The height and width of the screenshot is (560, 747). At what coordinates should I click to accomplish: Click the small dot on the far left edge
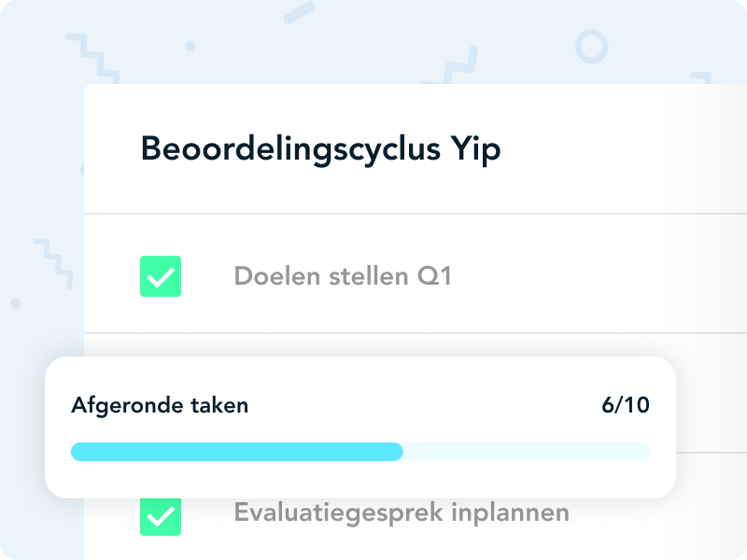(x=15, y=303)
